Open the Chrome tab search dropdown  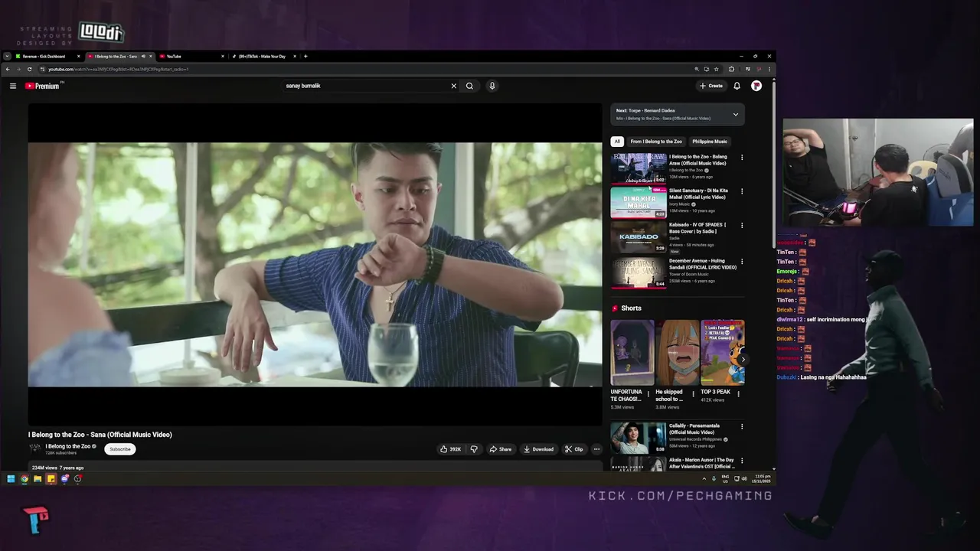[7, 56]
